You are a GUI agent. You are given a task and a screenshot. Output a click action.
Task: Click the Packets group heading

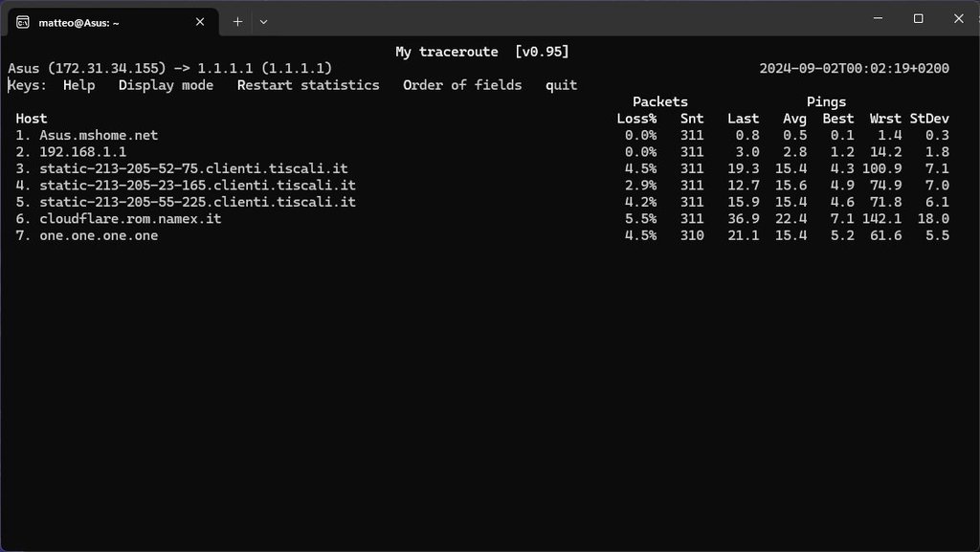coord(660,101)
